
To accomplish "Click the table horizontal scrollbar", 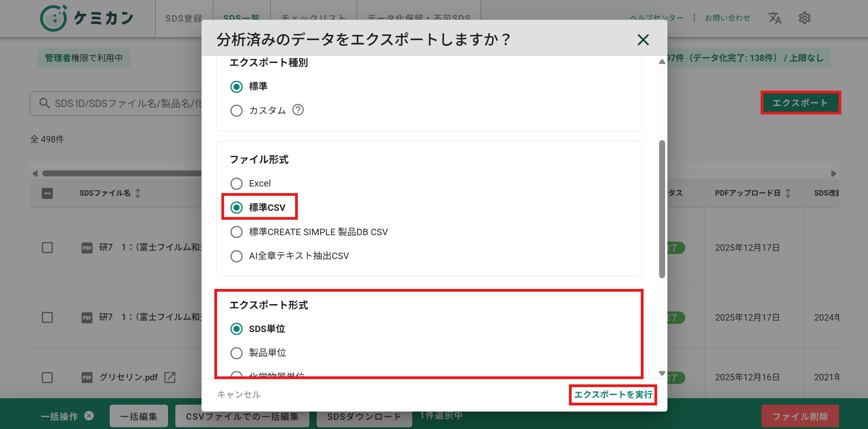I will coord(122,174).
